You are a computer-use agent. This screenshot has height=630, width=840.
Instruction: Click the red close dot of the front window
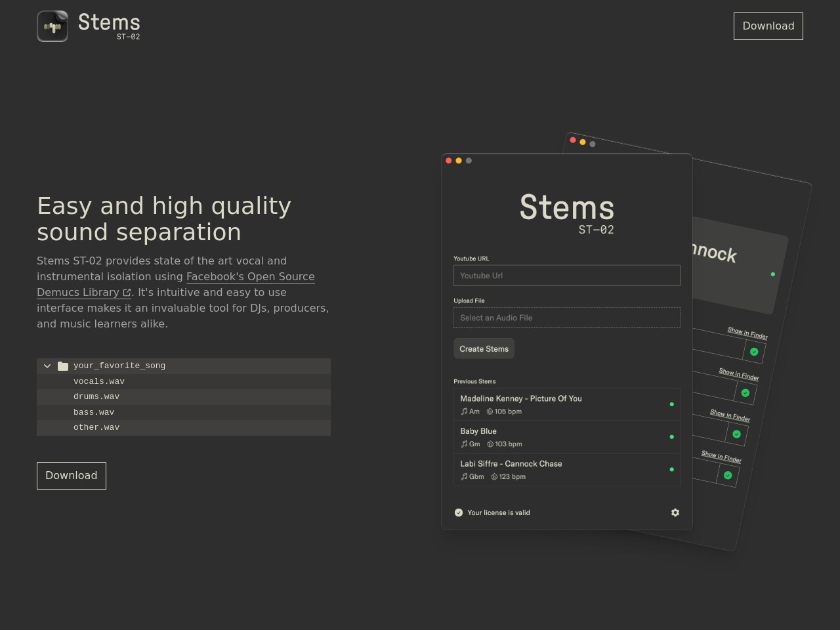tap(449, 161)
